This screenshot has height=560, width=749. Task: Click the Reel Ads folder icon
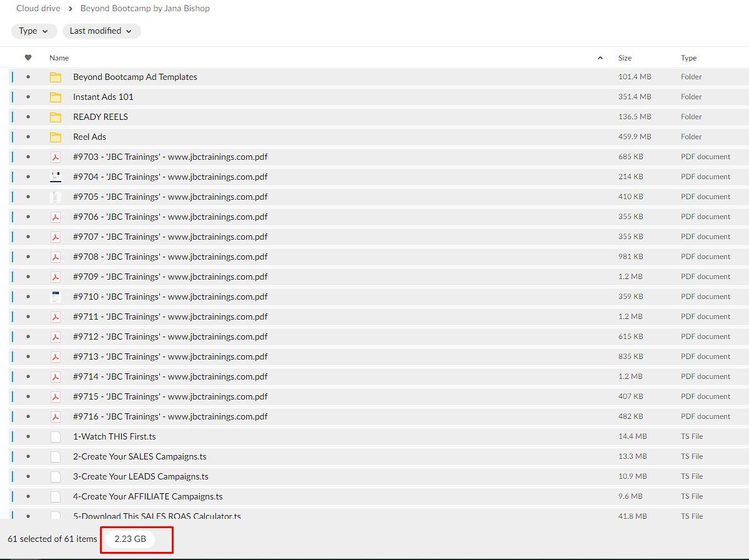click(56, 137)
